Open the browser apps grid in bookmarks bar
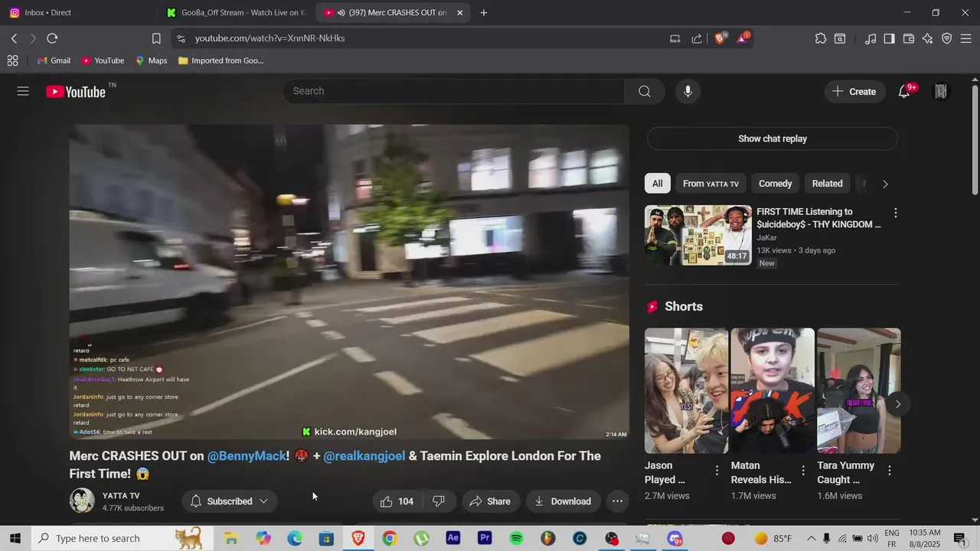Screen dimensions: 980x551 12,60
